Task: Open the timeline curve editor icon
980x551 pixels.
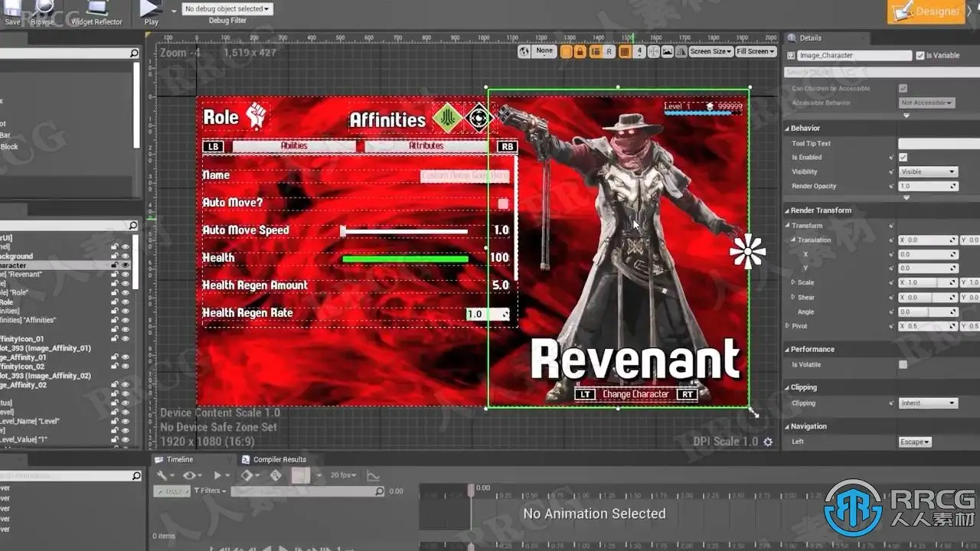Action: (x=373, y=476)
